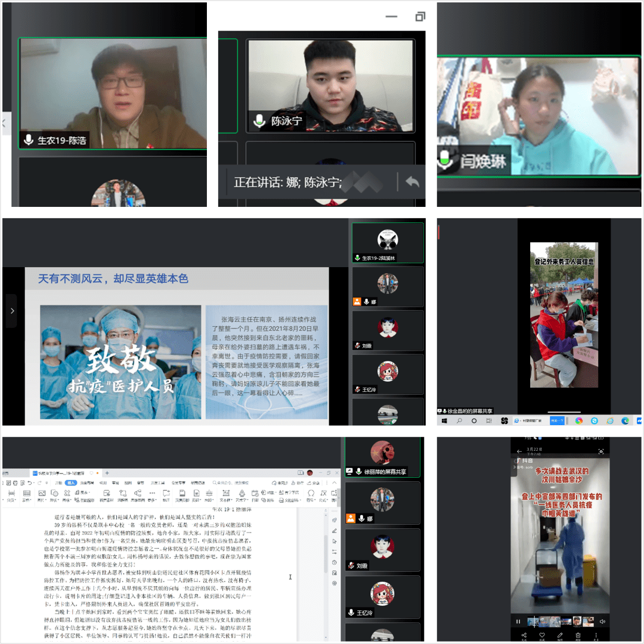This screenshot has height=644, width=644.
Task: Open the taskbar search magnifier
Action: coord(459,420)
